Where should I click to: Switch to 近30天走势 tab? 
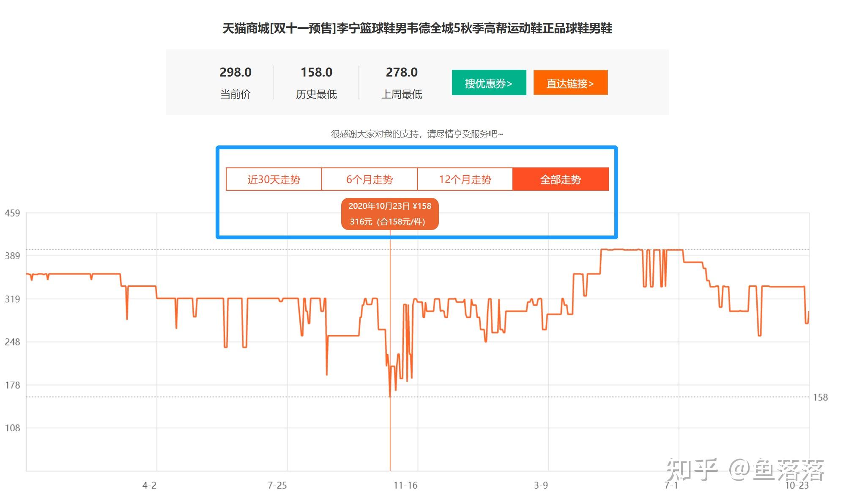point(274,179)
